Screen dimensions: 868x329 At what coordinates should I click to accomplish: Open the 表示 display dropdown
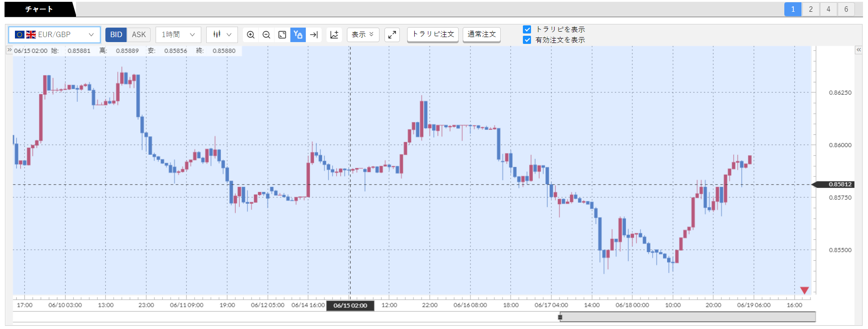[363, 34]
